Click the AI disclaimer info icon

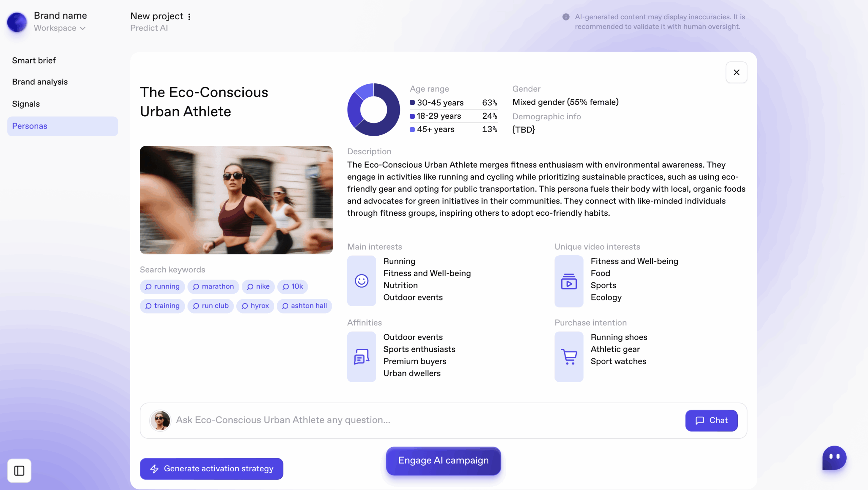[x=566, y=17]
